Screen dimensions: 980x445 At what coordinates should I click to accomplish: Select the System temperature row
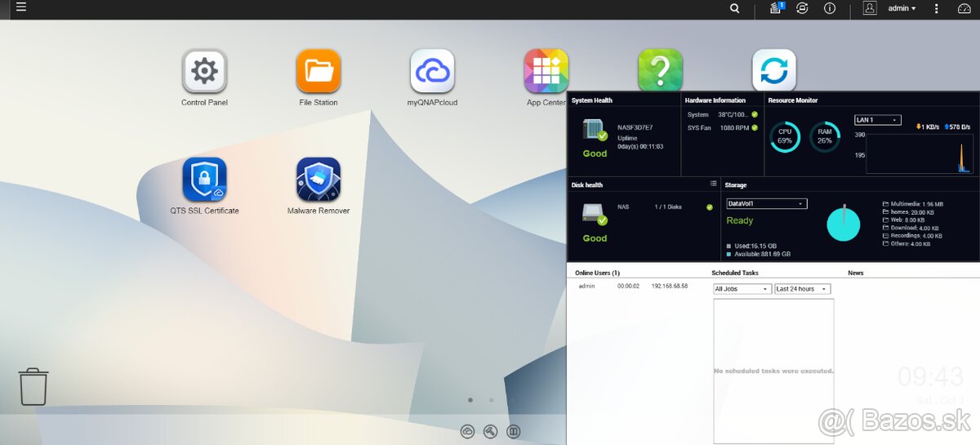pos(723,115)
